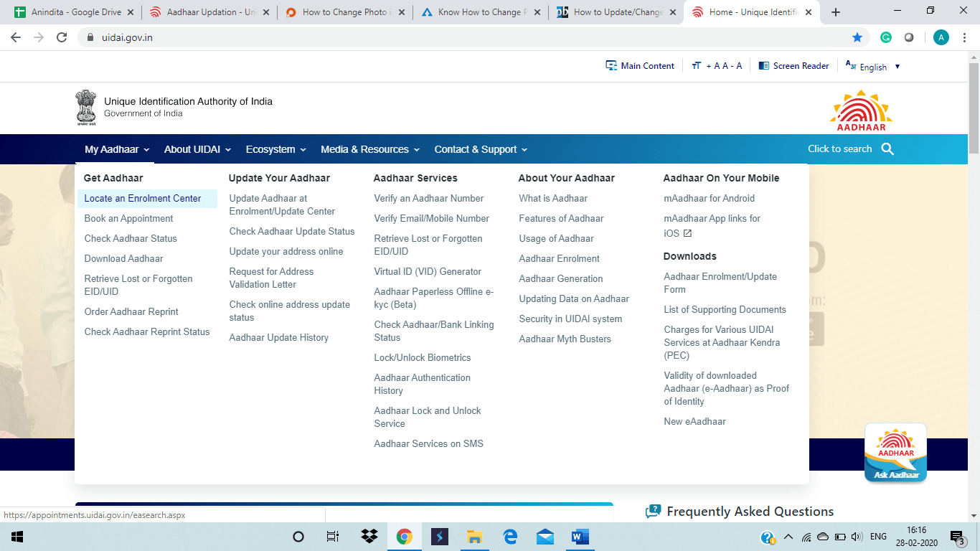Open the Ecosystem dropdown menu

[x=275, y=149]
